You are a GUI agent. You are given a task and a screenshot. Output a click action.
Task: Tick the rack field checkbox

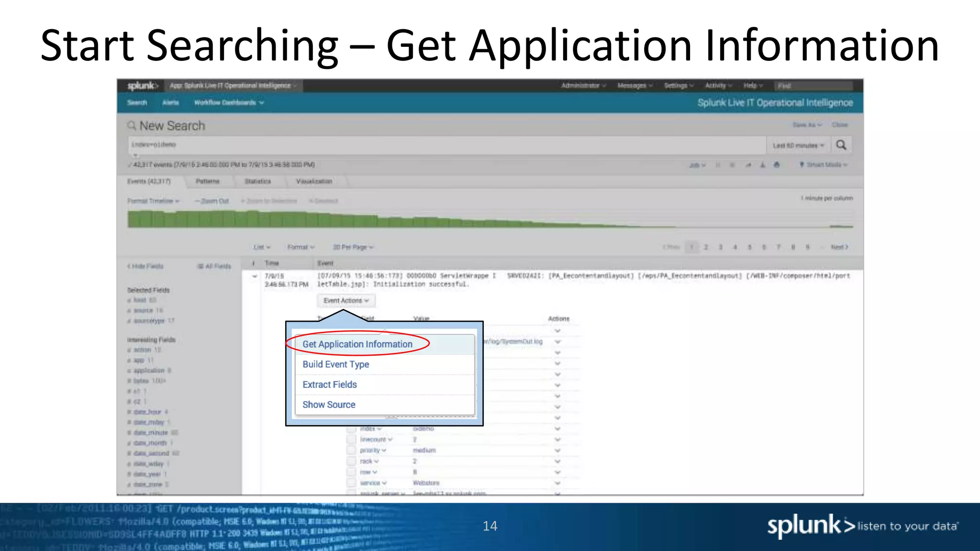[x=351, y=462]
